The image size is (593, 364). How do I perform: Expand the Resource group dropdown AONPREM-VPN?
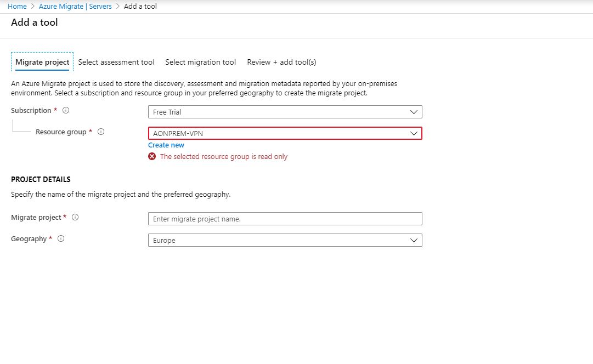285,133
